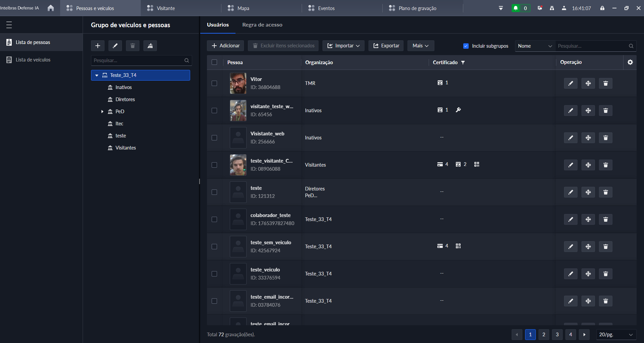The height and width of the screenshot is (343, 644).
Task: Open the Lista de veículos menu item
Action: [33, 60]
